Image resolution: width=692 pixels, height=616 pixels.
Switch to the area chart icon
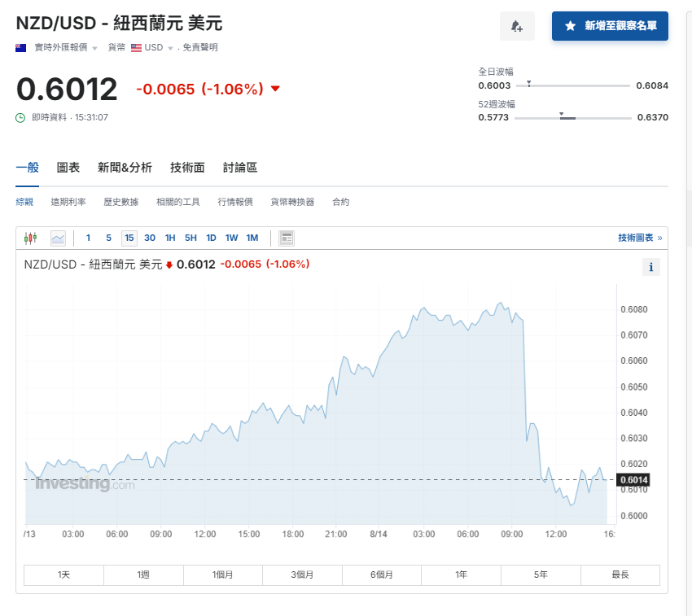point(58,238)
